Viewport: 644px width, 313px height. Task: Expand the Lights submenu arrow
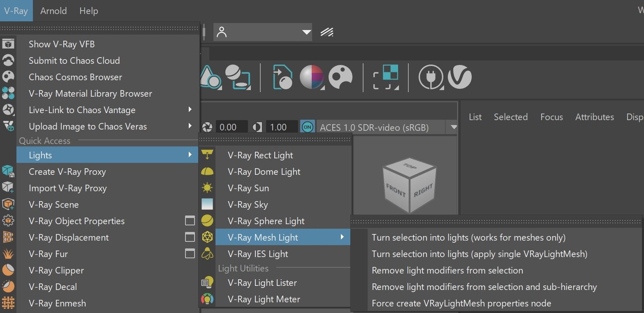click(x=190, y=155)
